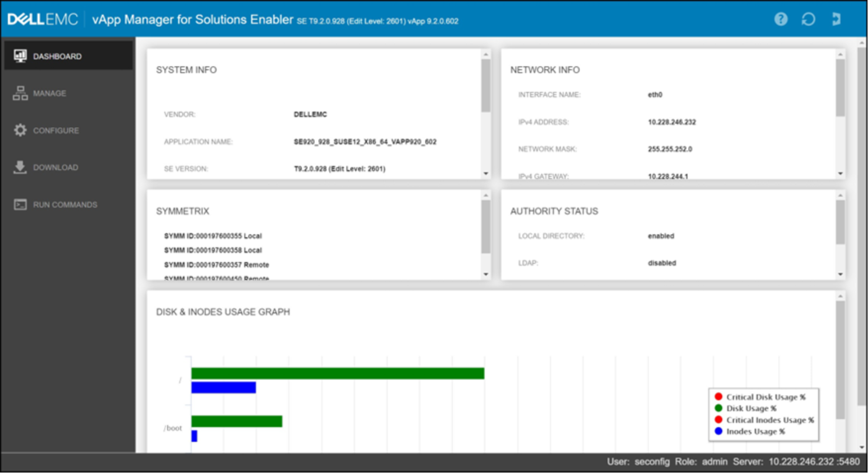Click the DISK & INODES USAGE GRAPH heading
Image resolution: width=868 pixels, height=473 pixels.
coord(223,312)
